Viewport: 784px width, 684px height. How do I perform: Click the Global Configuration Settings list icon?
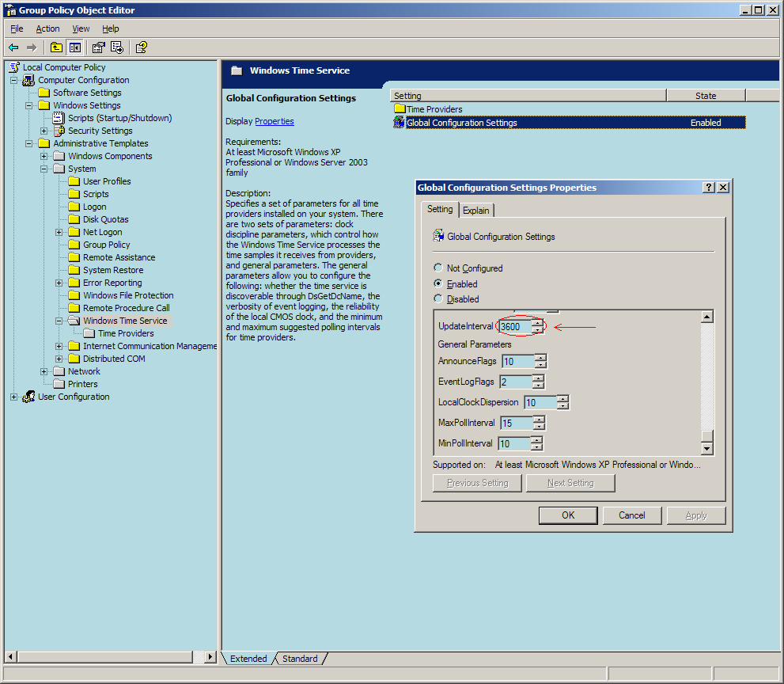[400, 123]
